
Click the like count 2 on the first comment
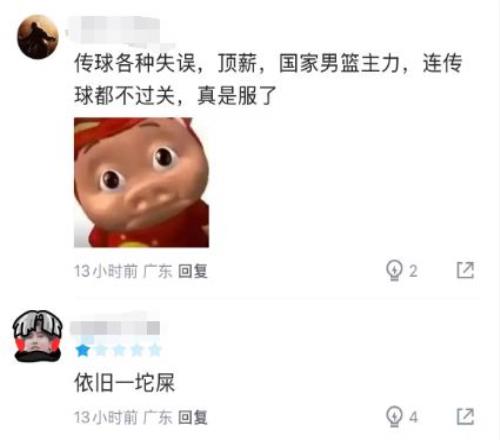click(413, 271)
